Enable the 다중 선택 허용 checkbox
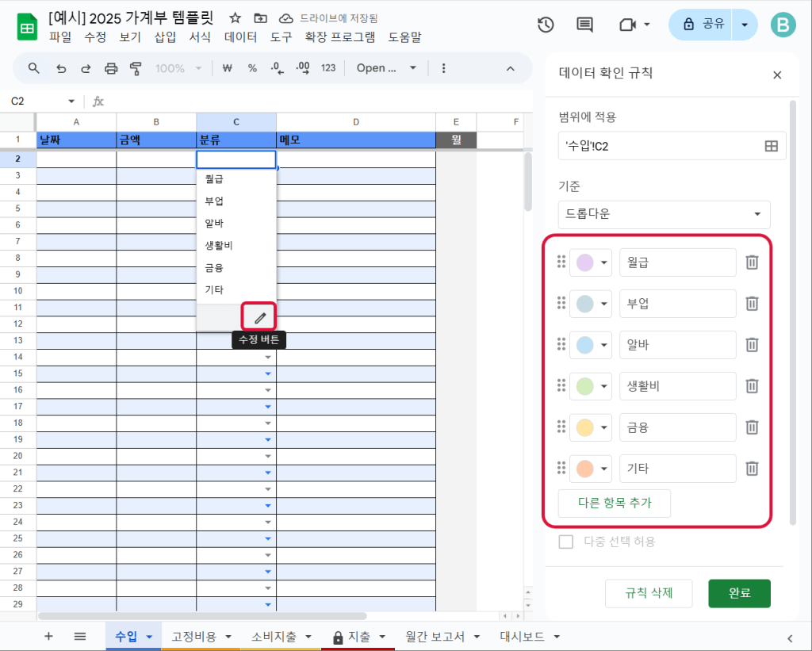812x651 pixels. [x=566, y=542]
